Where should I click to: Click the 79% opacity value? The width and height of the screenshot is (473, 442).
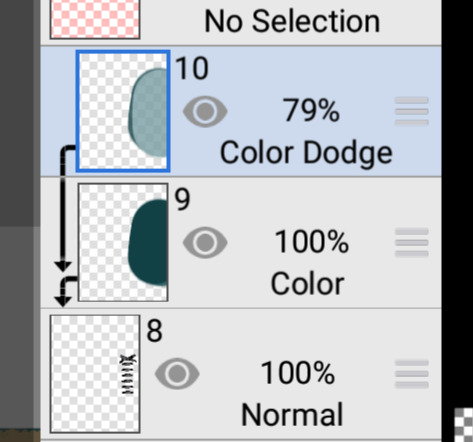311,111
